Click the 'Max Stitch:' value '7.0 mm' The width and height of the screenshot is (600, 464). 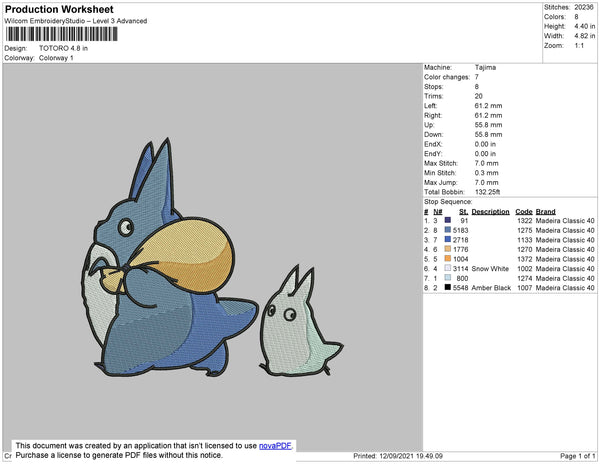[486, 163]
